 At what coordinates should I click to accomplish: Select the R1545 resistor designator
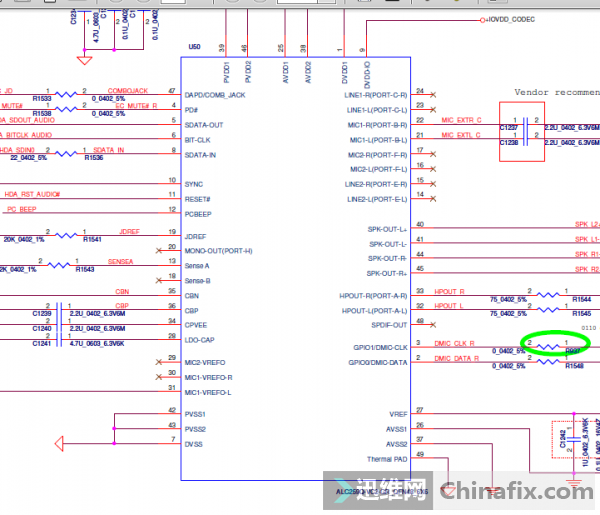click(x=582, y=314)
